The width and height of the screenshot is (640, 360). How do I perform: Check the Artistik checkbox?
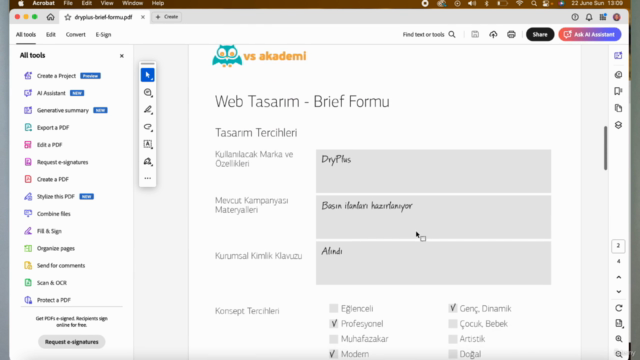452,339
